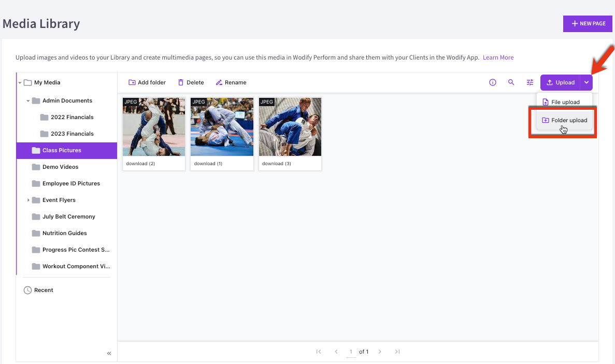Toggle the Upload dropdown arrow
Viewport: 615px width, 364px height.
[587, 82]
